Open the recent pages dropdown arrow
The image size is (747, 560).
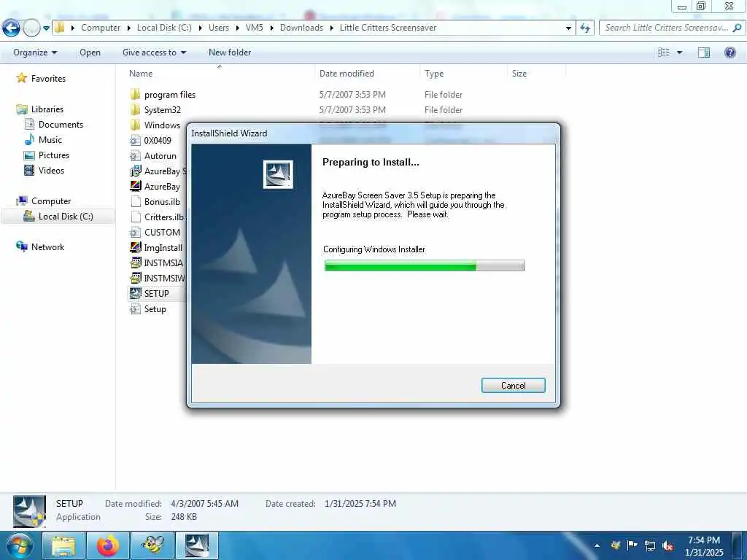click(x=46, y=28)
